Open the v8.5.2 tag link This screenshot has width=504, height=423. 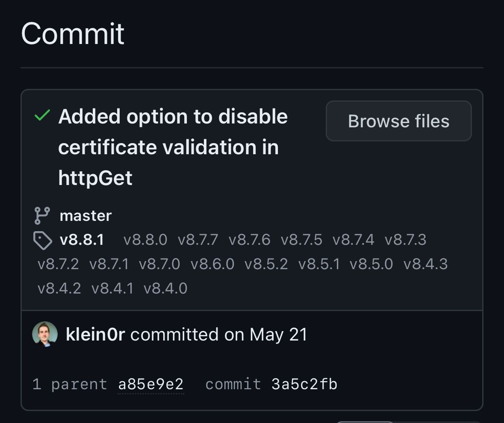click(x=266, y=264)
